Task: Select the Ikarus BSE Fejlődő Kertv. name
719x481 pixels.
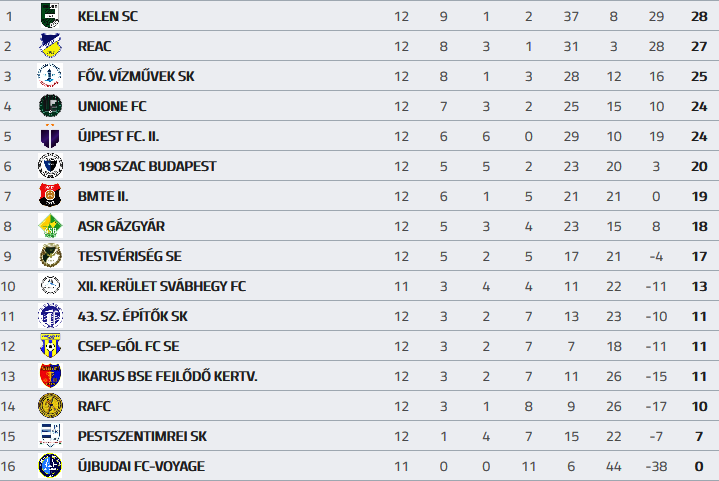Action: [x=167, y=376]
